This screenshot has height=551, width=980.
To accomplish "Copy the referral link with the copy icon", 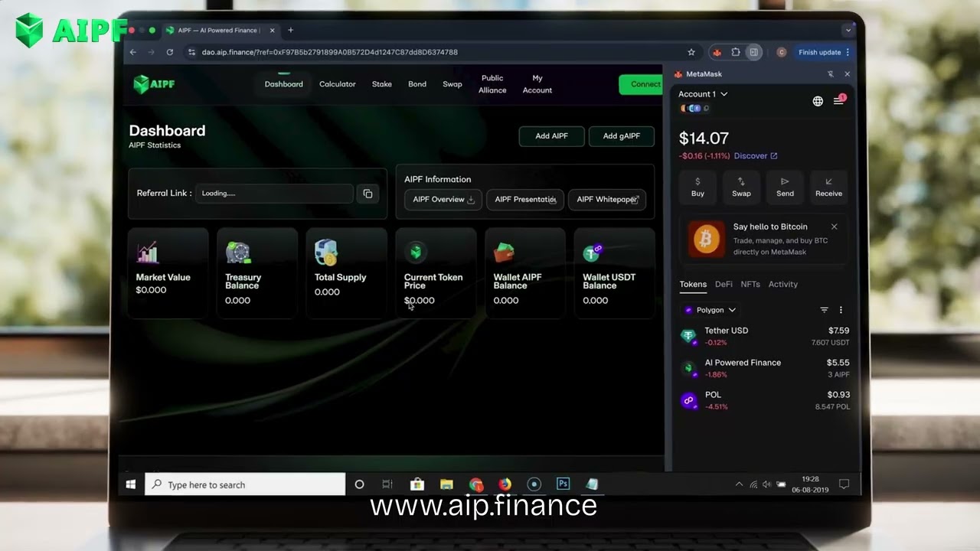I will [367, 194].
